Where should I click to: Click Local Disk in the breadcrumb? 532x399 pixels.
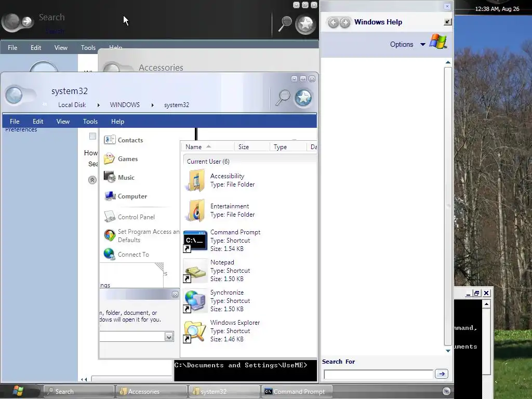point(72,105)
